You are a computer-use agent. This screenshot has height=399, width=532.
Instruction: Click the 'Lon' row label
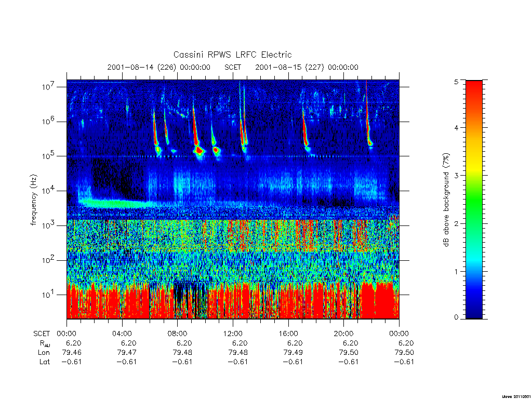[x=44, y=353]
